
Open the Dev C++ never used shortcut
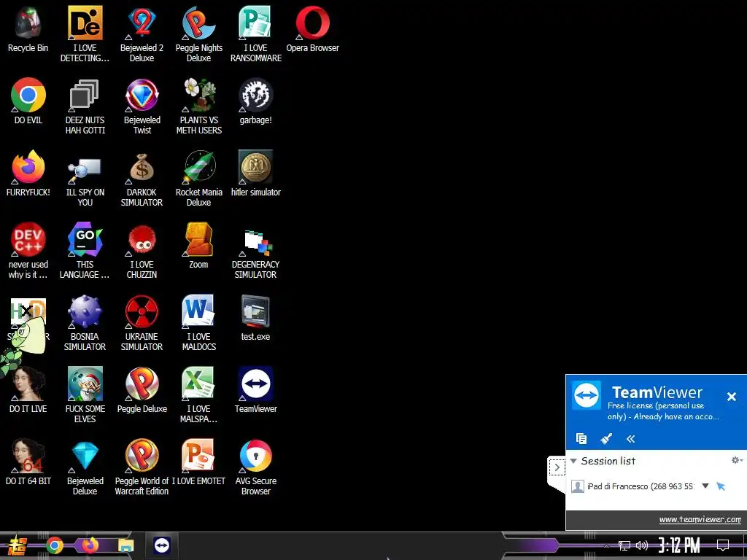coord(28,251)
